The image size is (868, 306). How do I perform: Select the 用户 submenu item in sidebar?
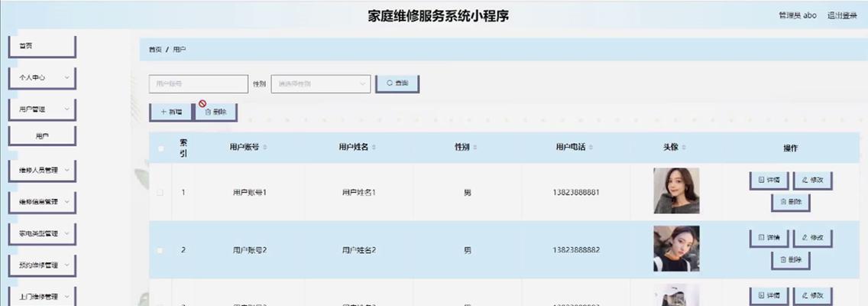(42, 136)
